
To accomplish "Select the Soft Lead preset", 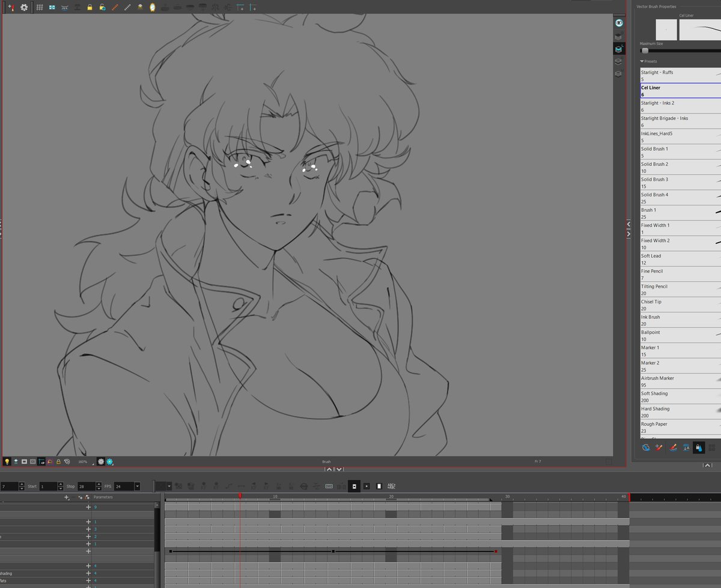I will tap(680, 259).
